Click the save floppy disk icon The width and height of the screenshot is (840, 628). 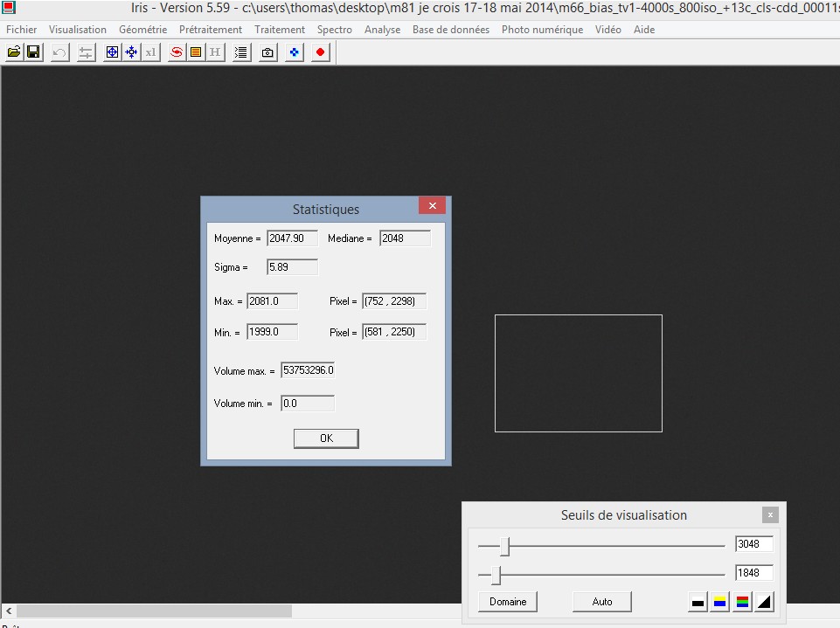pos(34,52)
